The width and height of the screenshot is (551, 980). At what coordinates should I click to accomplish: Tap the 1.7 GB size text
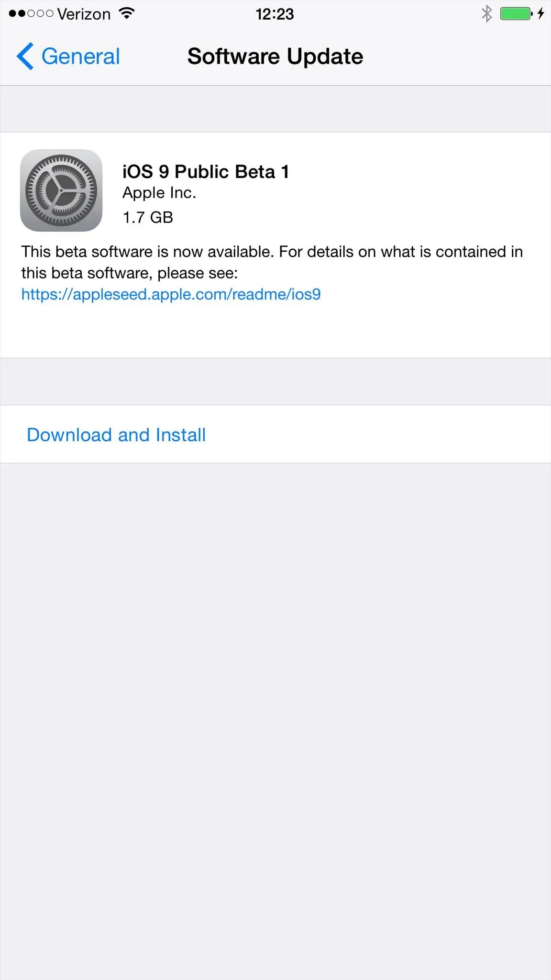(148, 217)
